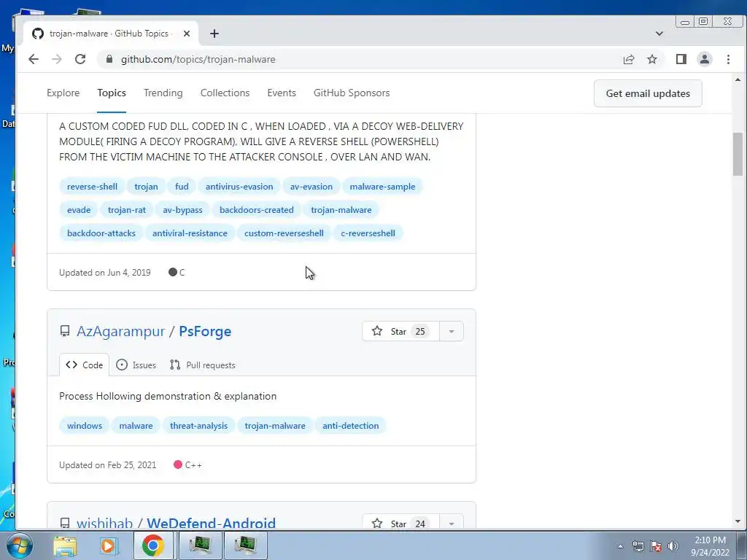Open first monitor app in taskbar

200,545
